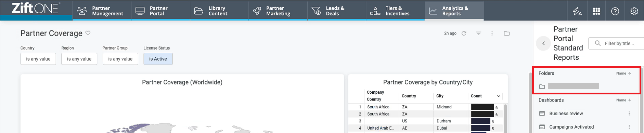Click the Partner Coverage (Worldwide) title
644x133 pixels.
pyautogui.click(x=182, y=82)
